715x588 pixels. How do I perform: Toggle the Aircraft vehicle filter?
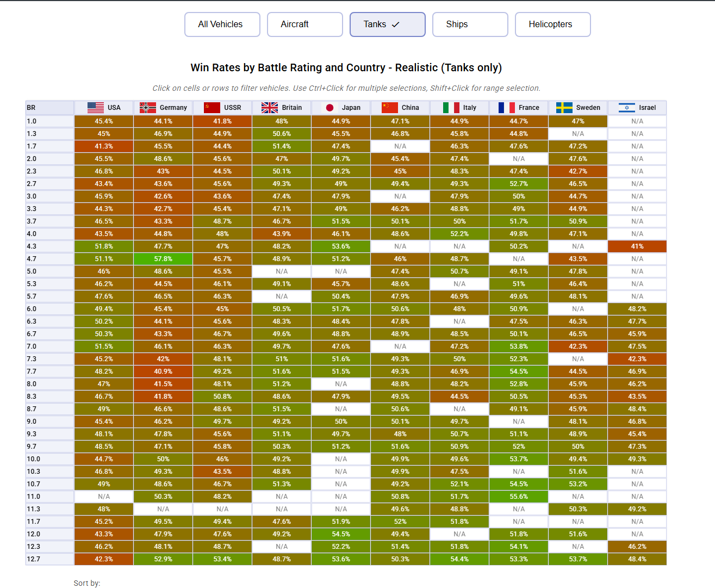(x=305, y=24)
